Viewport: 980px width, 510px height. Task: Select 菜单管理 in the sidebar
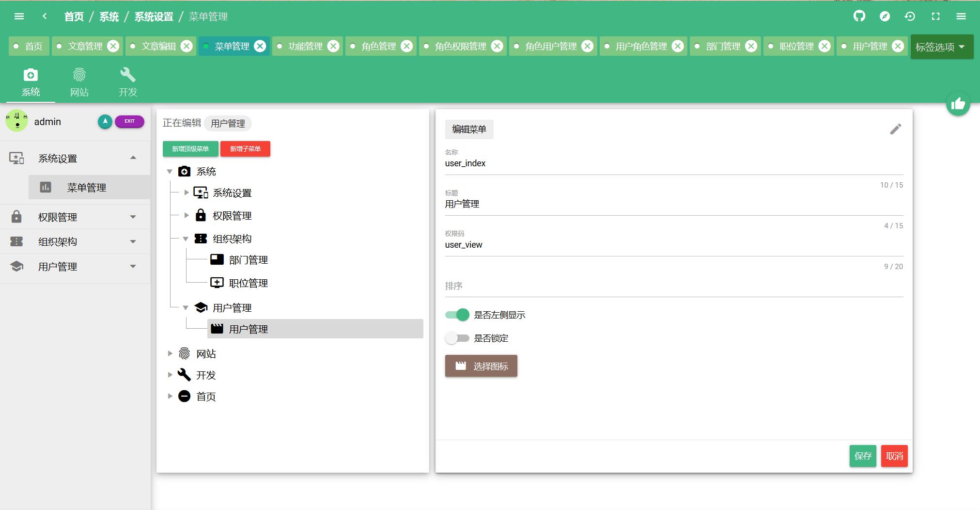[89, 187]
